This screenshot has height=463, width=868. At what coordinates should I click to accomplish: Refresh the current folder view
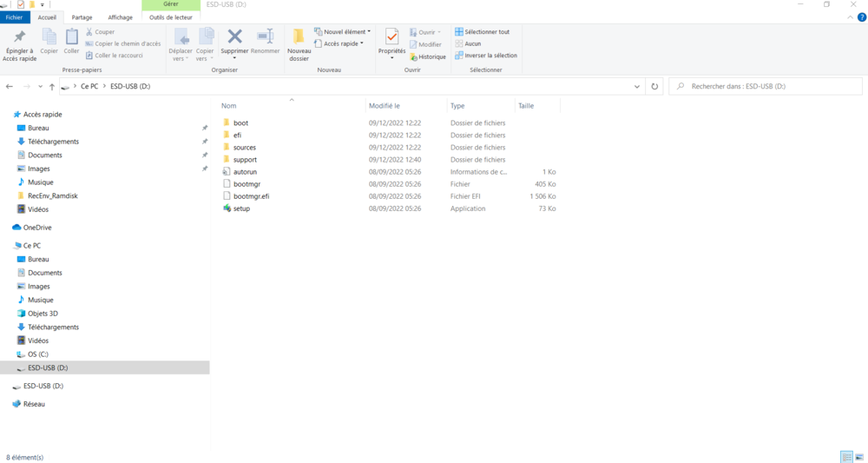(654, 87)
